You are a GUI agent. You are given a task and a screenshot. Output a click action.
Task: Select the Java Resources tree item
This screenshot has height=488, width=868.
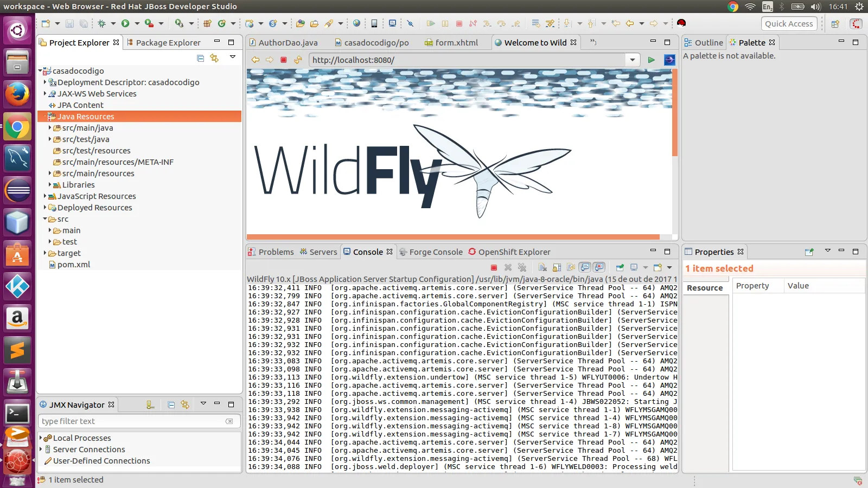point(139,117)
